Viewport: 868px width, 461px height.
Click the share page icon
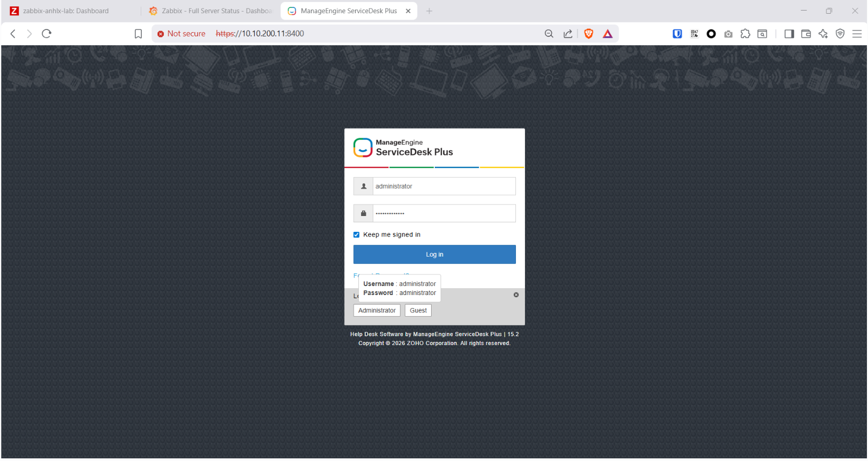[568, 34]
